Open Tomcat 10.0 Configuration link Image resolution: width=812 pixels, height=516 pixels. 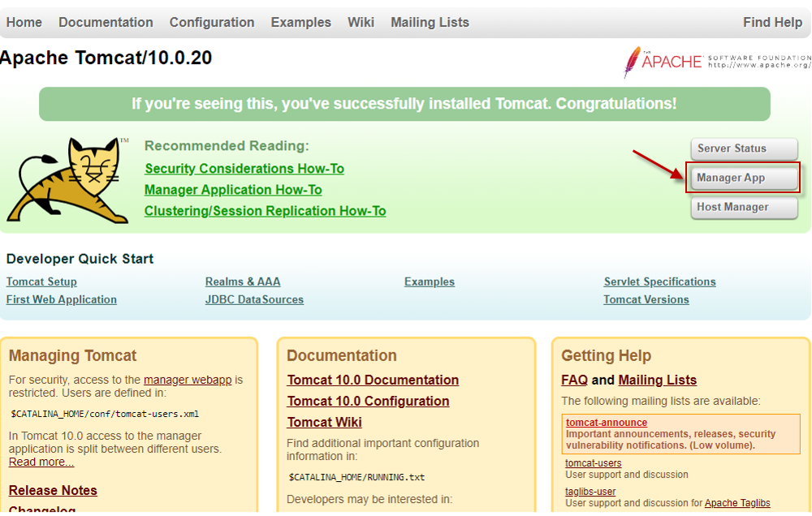pyautogui.click(x=368, y=401)
